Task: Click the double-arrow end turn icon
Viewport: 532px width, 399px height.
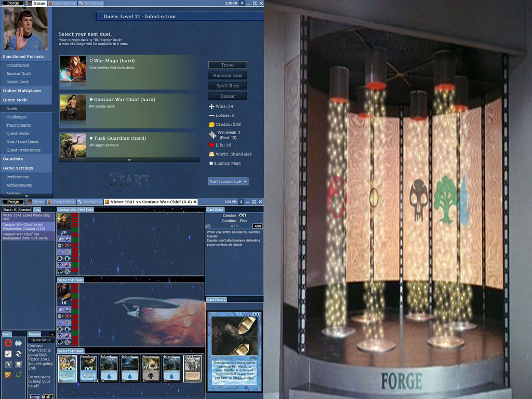Action: (x=18, y=343)
